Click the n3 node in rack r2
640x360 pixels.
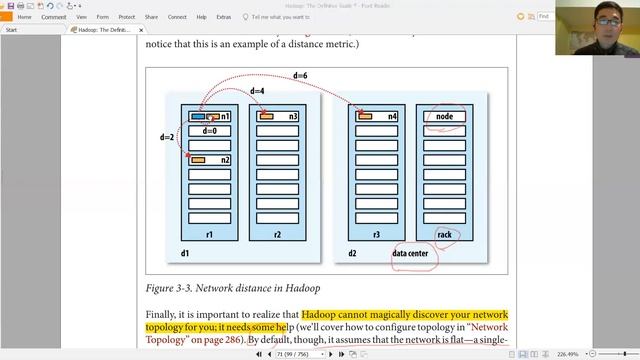click(x=278, y=116)
